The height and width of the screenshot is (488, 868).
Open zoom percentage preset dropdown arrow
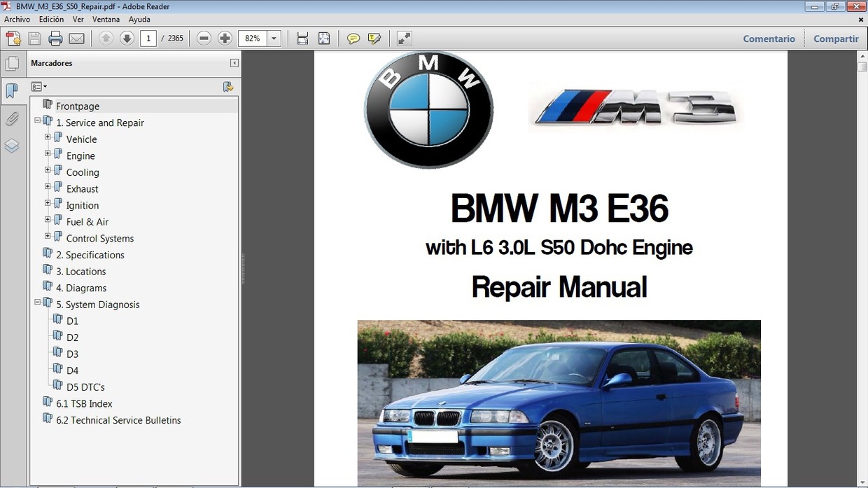tap(274, 39)
